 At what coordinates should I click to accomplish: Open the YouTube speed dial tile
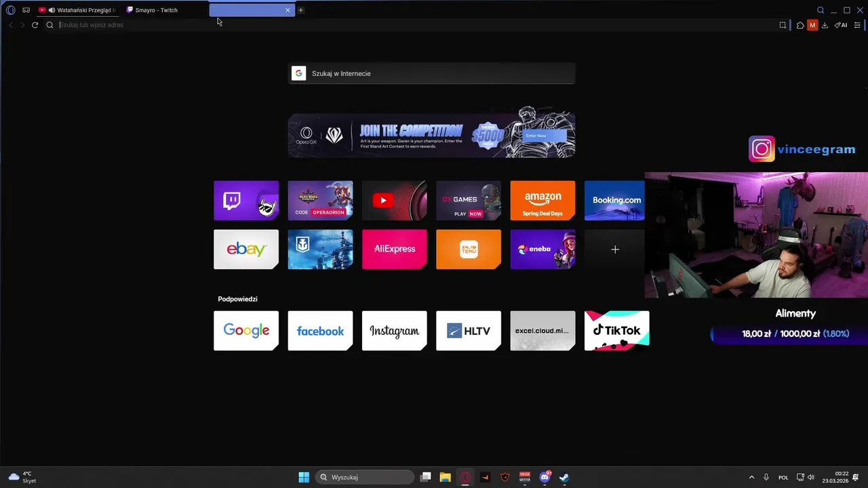(x=395, y=201)
